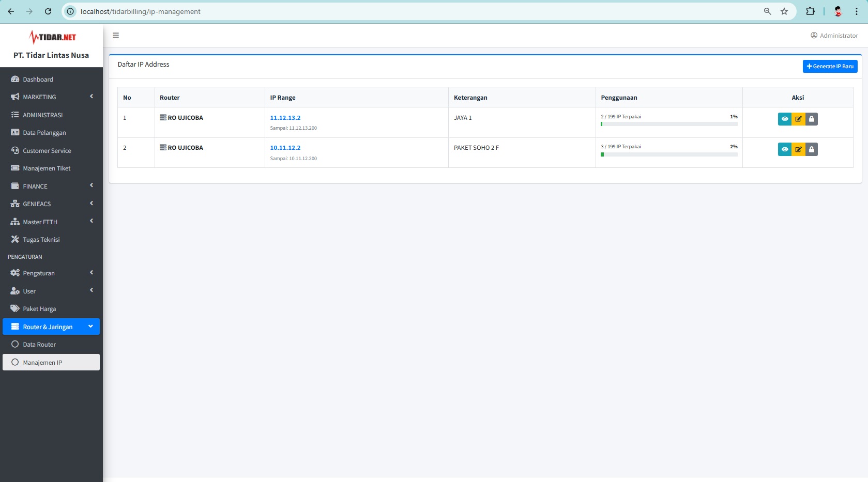Open Customer Service page
This screenshot has height=482, width=868.
[x=51, y=150]
